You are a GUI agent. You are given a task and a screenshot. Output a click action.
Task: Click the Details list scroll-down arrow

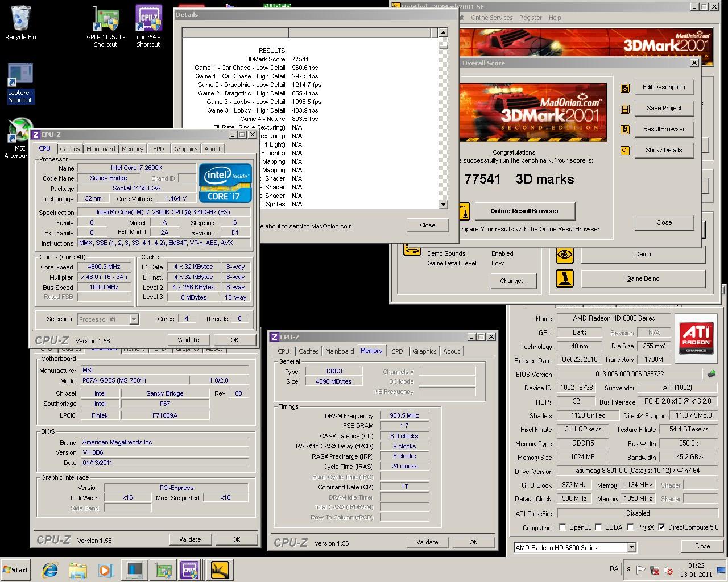coord(444,205)
